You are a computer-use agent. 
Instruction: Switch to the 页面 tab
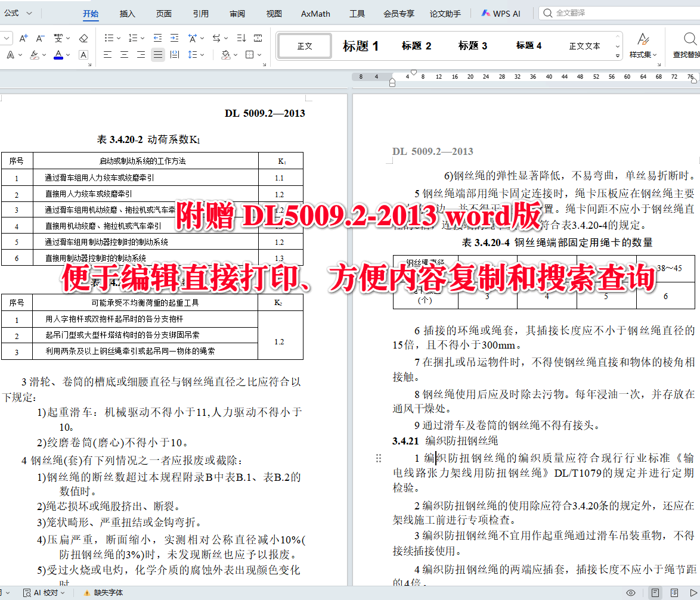[164, 14]
